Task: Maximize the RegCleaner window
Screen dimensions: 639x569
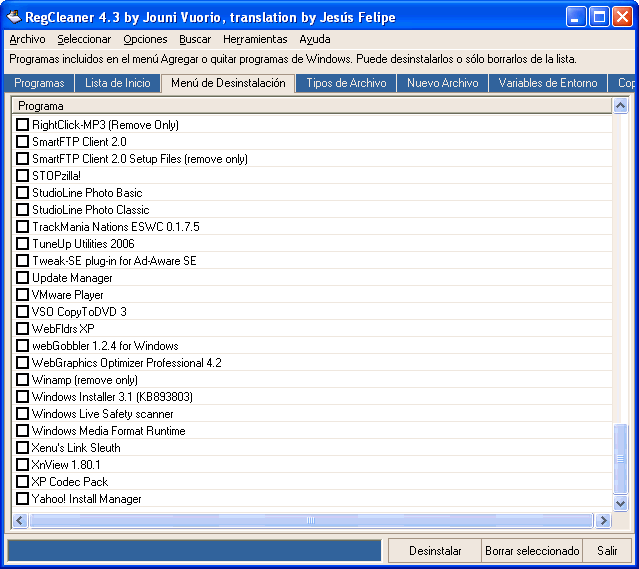Action: pyautogui.click(x=599, y=17)
